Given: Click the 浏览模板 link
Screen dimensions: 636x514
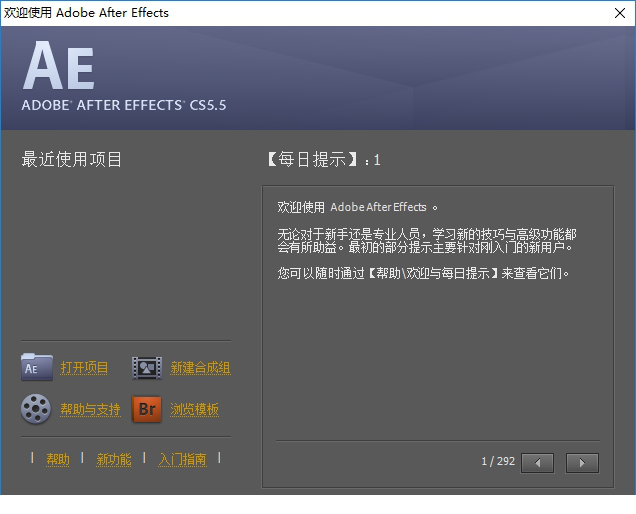Looking at the screenshot, I should (194, 409).
